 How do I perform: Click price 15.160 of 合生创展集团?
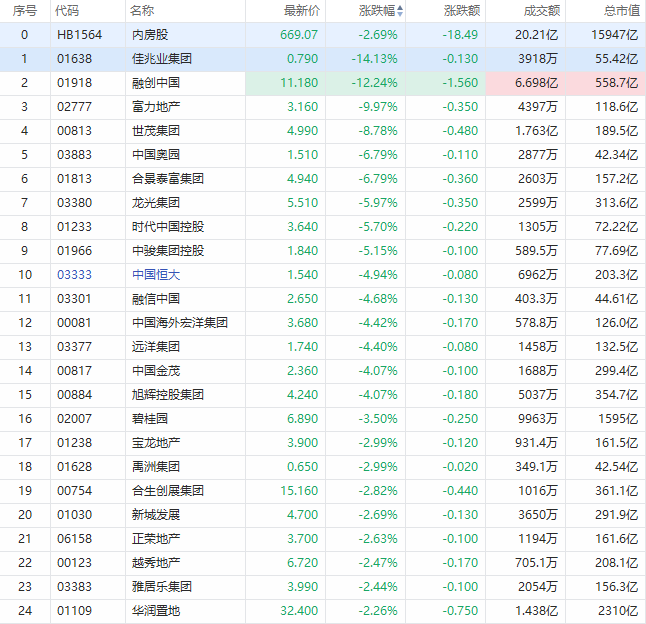click(299, 491)
